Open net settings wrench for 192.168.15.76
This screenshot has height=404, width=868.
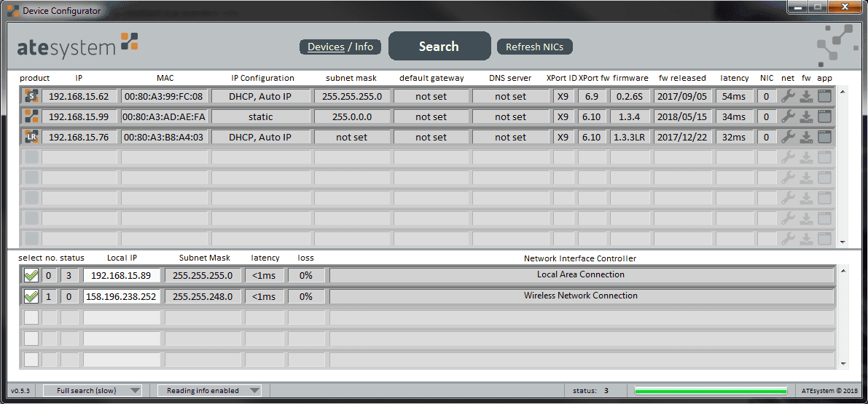(788, 137)
